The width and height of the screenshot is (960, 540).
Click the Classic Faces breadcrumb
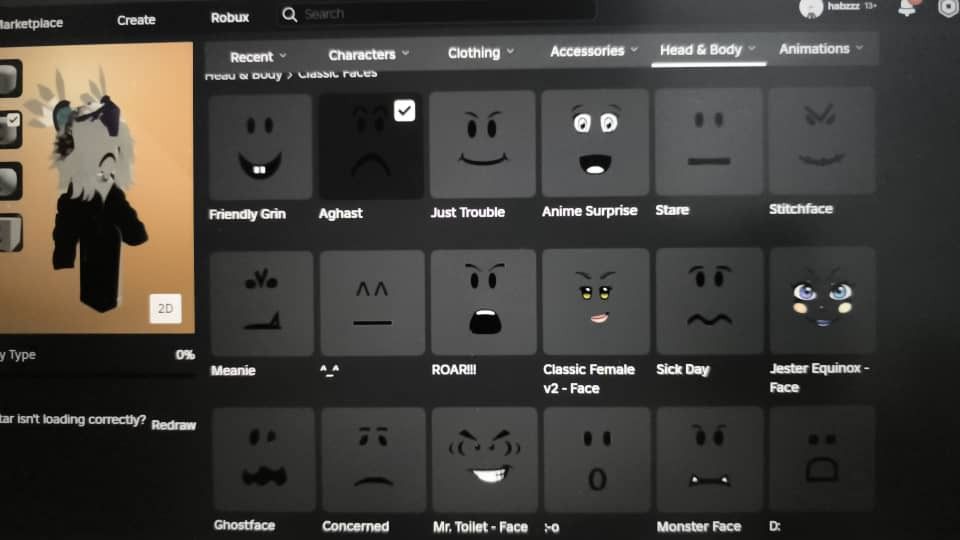point(337,73)
